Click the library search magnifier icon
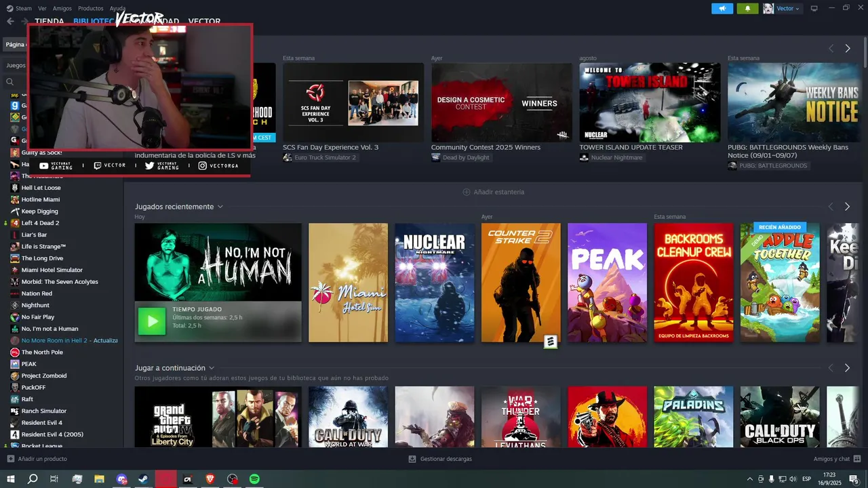 point(9,81)
